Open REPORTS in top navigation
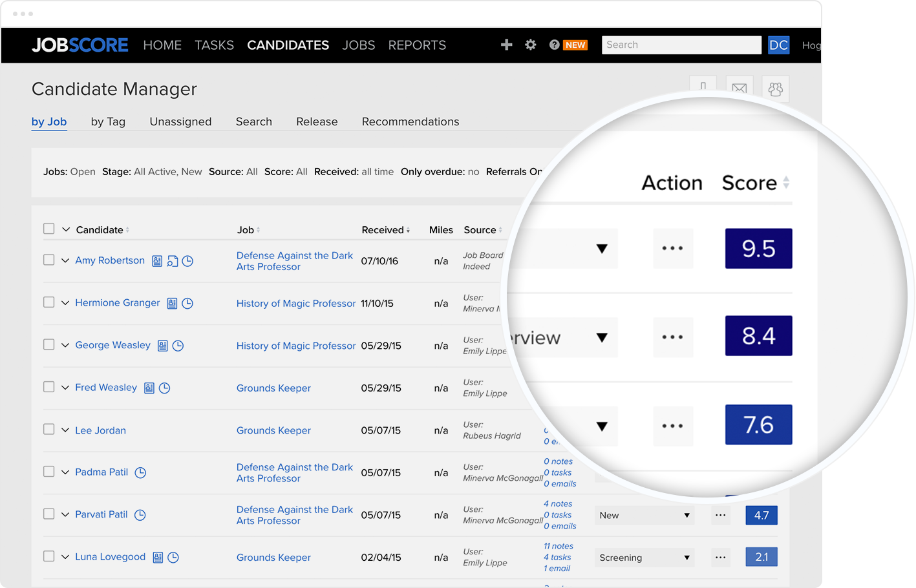Viewport: 916px width, 588px height. (x=417, y=45)
